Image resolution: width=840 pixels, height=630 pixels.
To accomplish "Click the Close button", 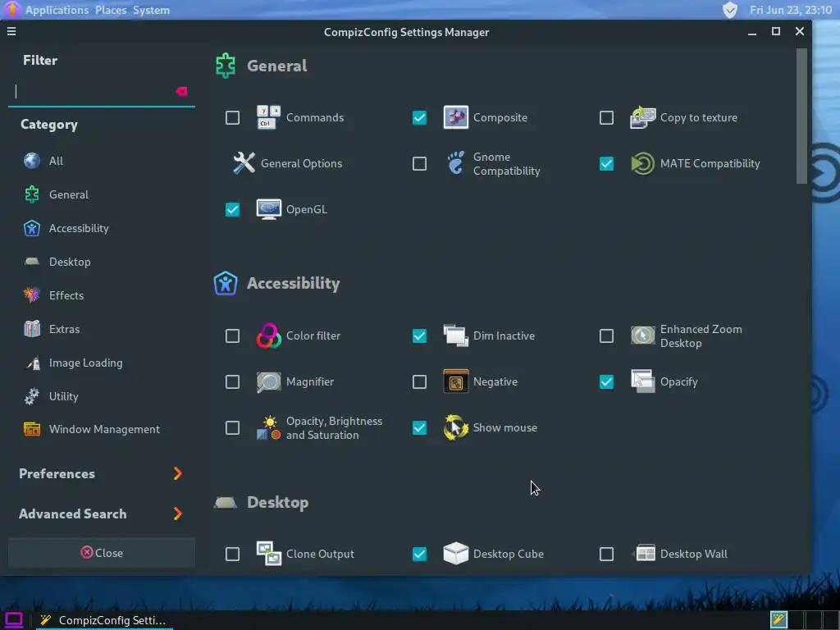I will click(102, 553).
